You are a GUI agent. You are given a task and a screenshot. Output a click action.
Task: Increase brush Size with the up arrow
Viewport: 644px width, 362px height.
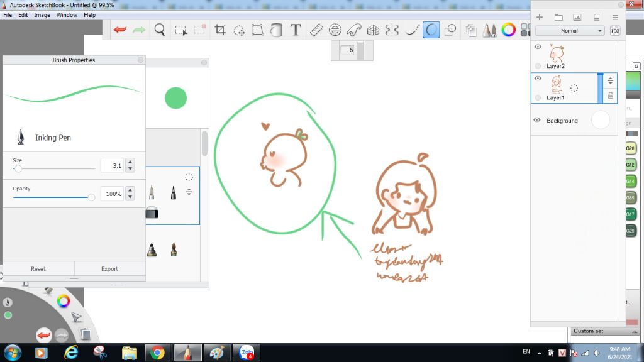pyautogui.click(x=130, y=162)
